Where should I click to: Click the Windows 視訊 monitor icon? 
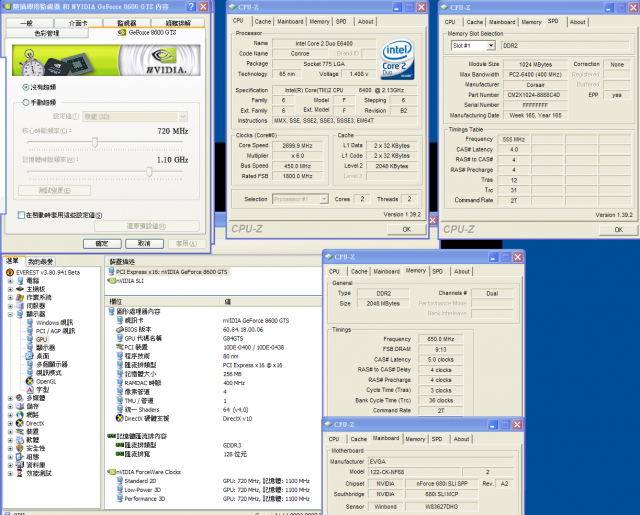[30, 322]
